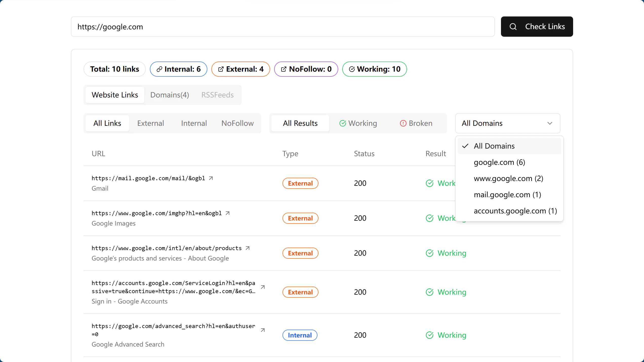644x362 pixels.
Task: Click the chain link icon in Internal badge
Action: 159,69
